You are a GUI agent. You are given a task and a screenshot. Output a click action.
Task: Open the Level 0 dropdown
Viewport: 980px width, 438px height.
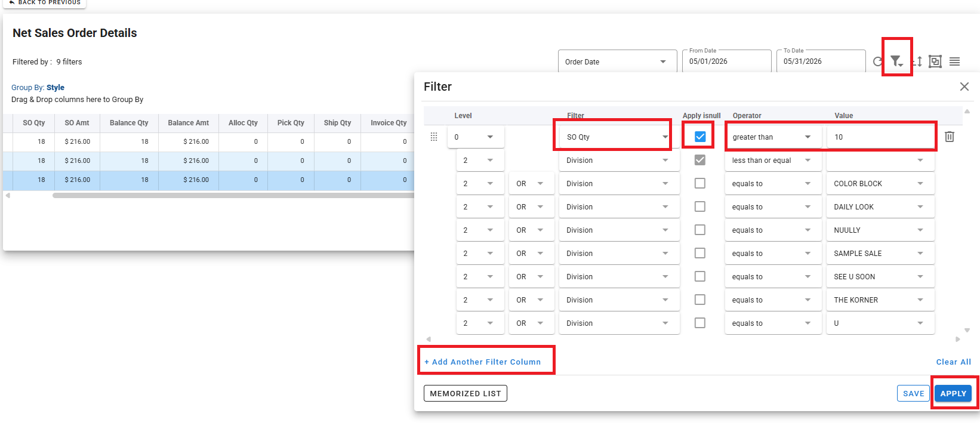click(476, 137)
